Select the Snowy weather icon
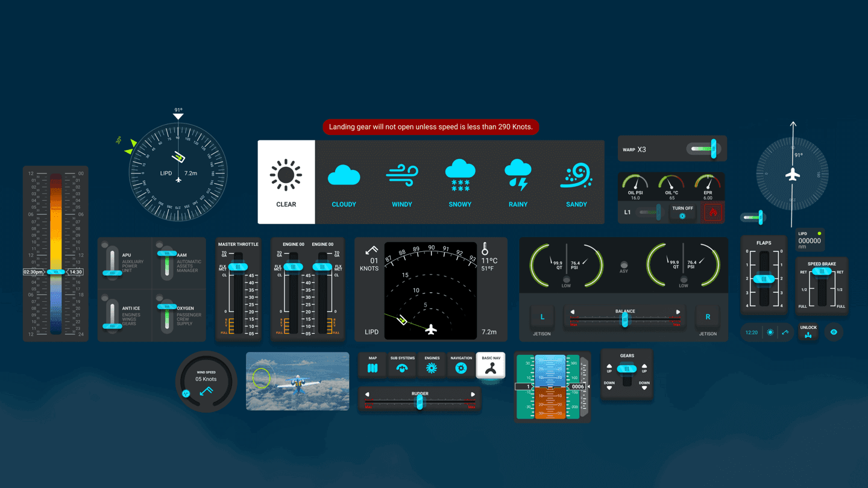 tap(460, 176)
